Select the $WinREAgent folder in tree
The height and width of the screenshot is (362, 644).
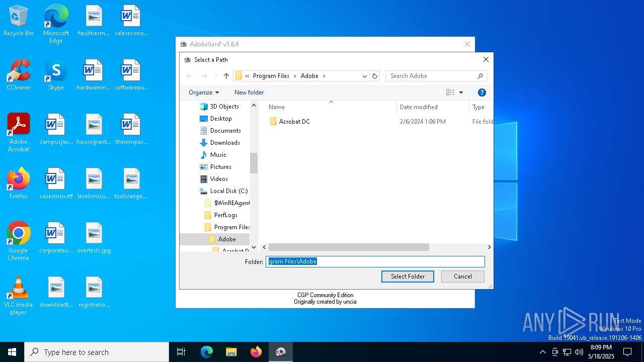click(x=227, y=203)
